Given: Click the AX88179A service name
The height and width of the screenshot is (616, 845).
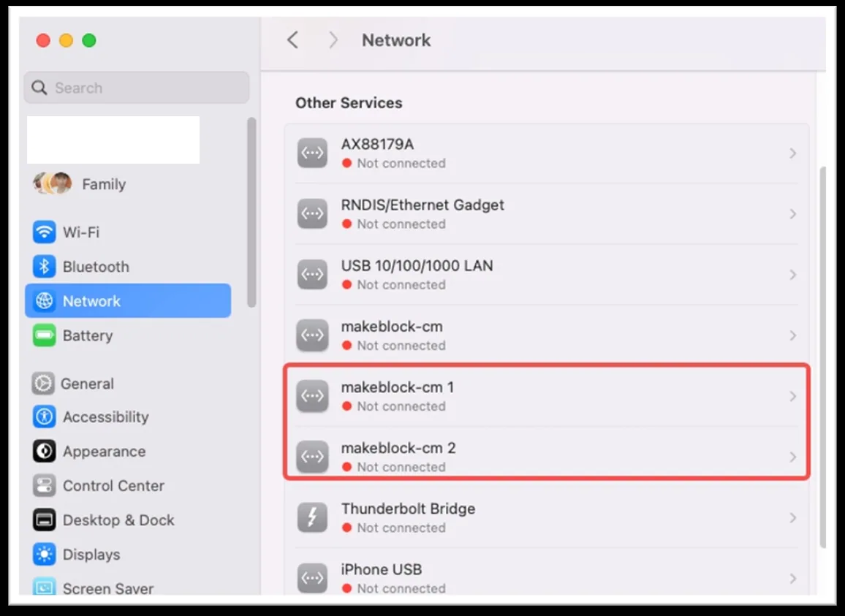Looking at the screenshot, I should pos(377,145).
